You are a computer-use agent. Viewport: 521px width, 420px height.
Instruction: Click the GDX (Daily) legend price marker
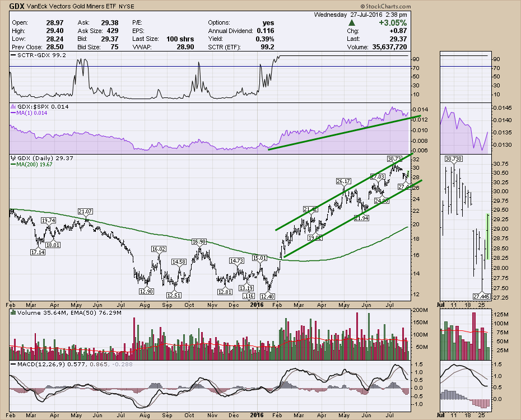pos(13,158)
